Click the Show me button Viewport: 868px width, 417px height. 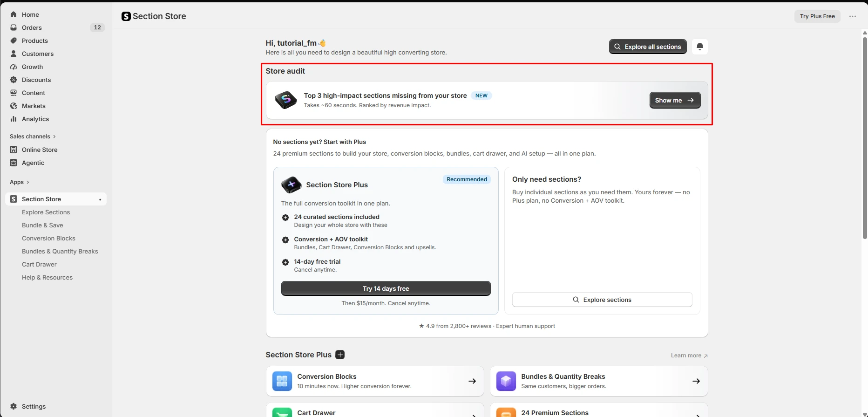click(675, 100)
